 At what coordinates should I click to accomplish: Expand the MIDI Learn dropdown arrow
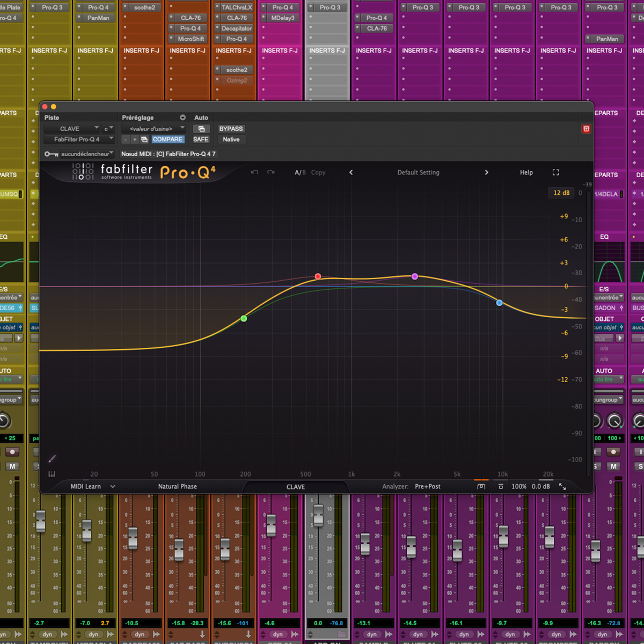coord(113,487)
